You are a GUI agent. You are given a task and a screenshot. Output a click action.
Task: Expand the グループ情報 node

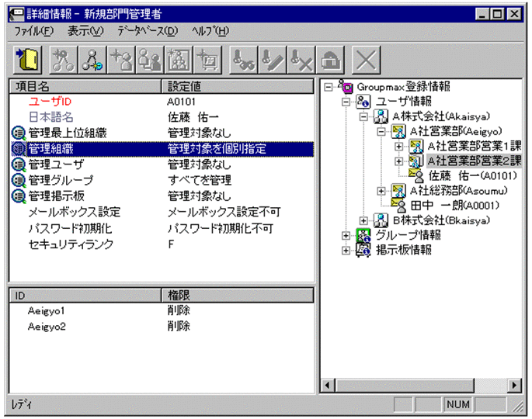point(346,235)
